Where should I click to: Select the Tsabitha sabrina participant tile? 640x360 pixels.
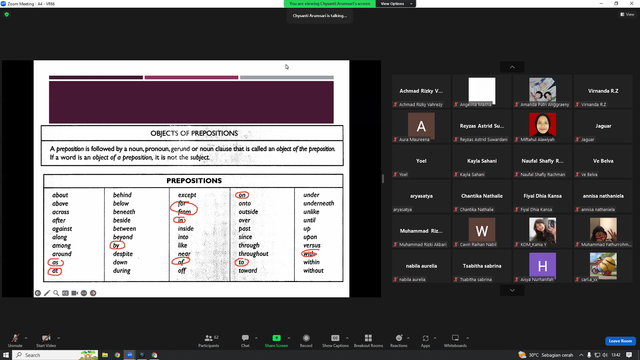(482, 266)
